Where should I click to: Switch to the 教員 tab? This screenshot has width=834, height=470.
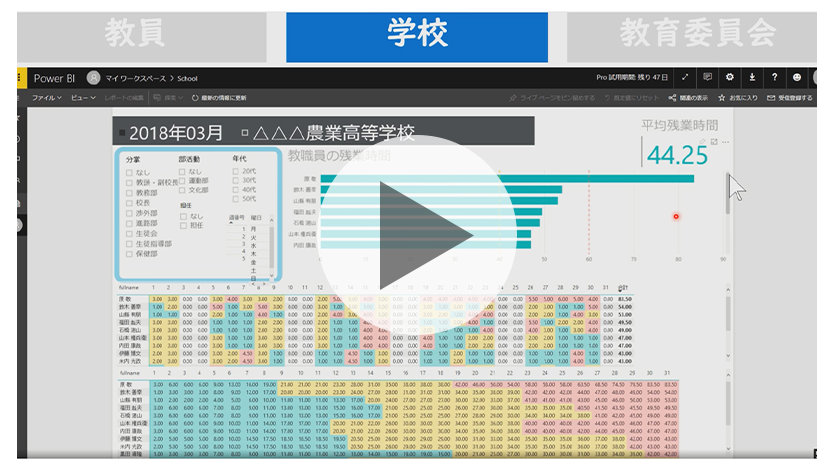(x=135, y=34)
